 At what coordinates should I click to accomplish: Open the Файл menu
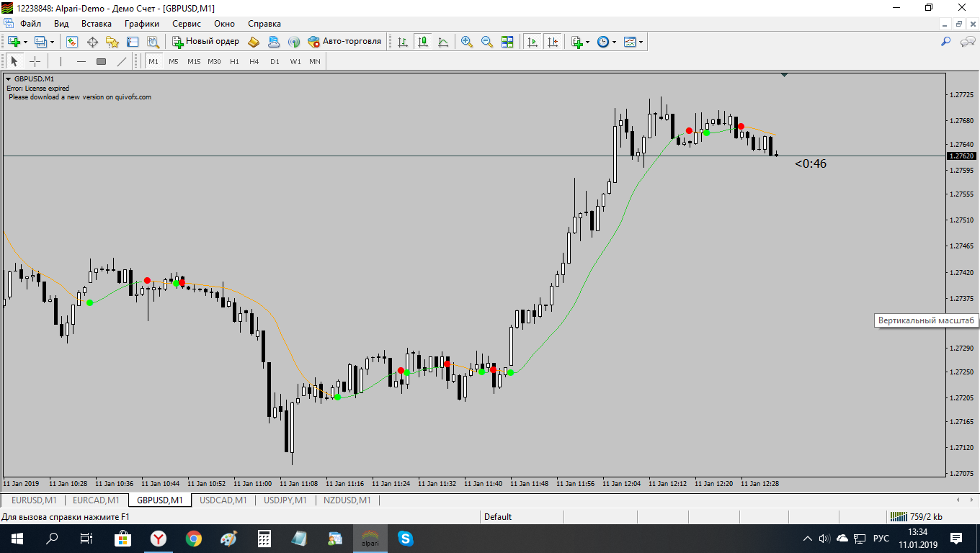(30, 23)
